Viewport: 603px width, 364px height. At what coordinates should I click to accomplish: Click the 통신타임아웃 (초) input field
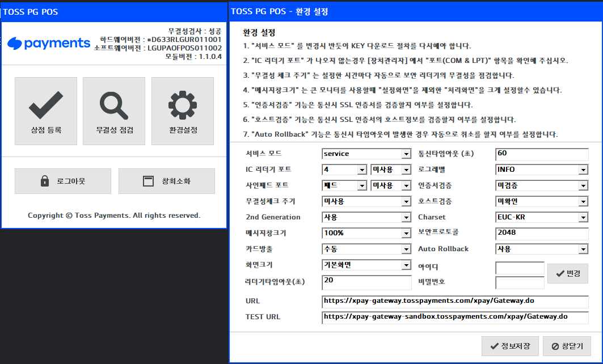(542, 155)
